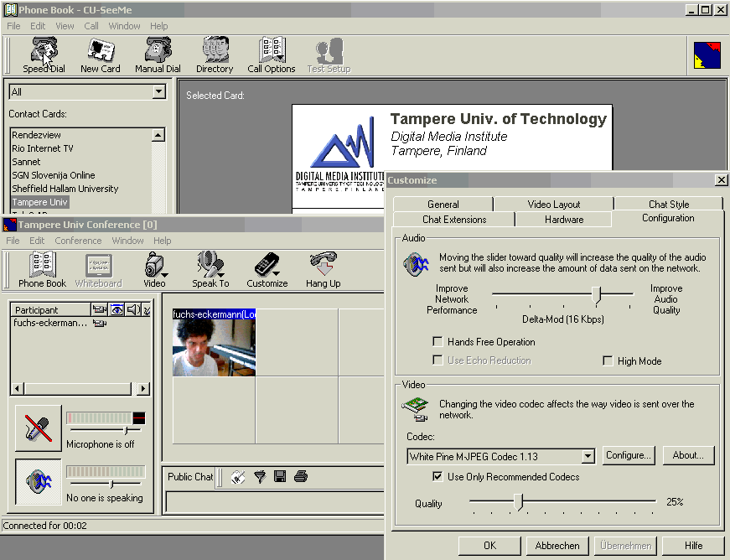Open Speed Dial in Phone Book toolbar
Viewport: 730px width, 560px height.
point(44,55)
